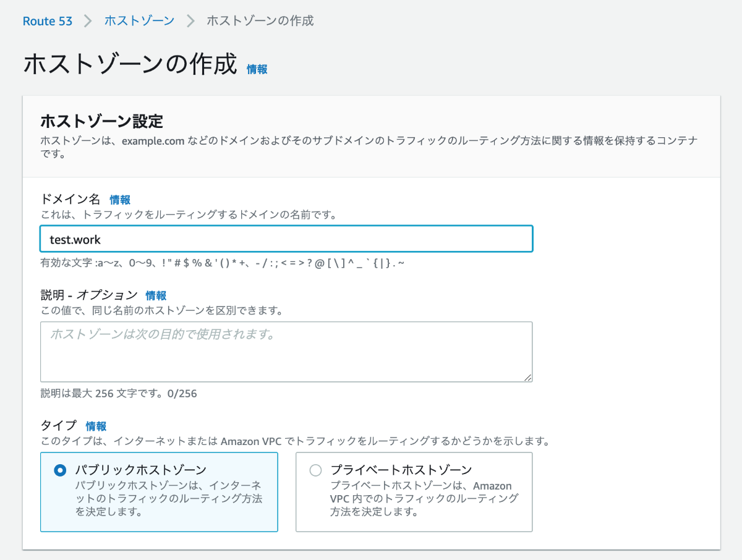Open 情報 link next to 説明 - オプション
The height and width of the screenshot is (560, 742).
pyautogui.click(x=156, y=295)
